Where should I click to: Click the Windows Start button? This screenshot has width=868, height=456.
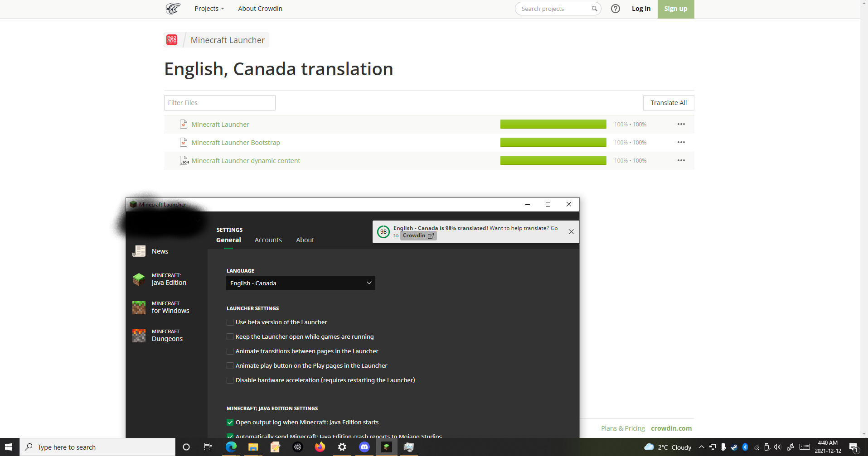click(9, 447)
